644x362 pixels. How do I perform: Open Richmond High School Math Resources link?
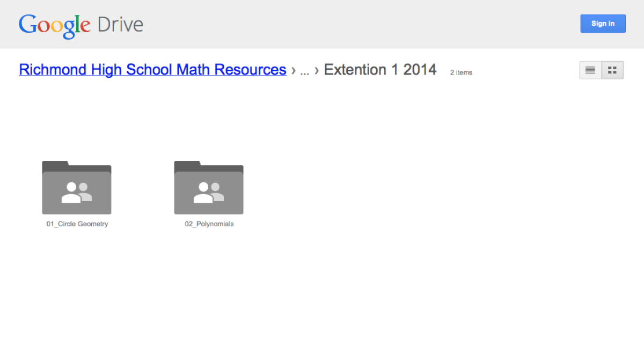[152, 69]
